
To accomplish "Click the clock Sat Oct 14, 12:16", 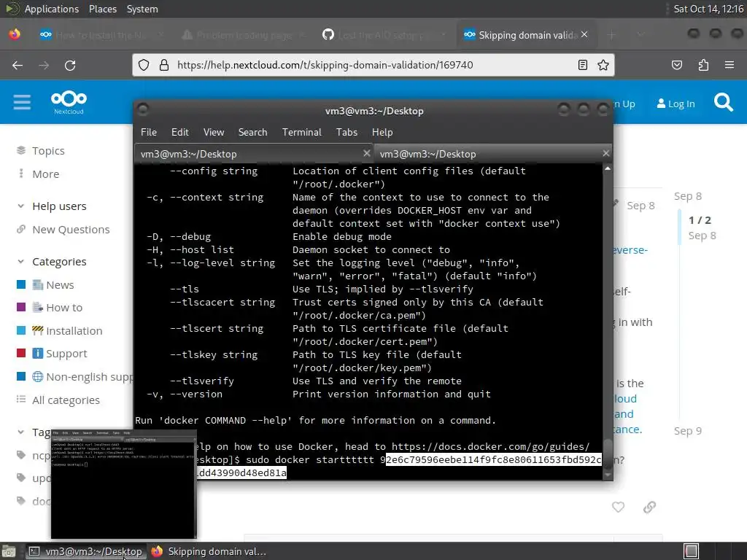I will (708, 9).
